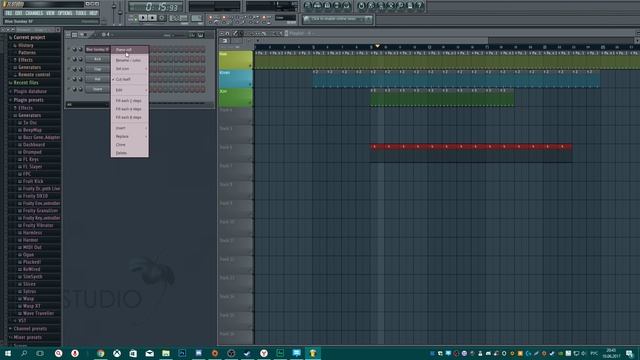Screen dimensions: 640x360
Task: Open the CHANNELS menu
Action: coord(34,13)
